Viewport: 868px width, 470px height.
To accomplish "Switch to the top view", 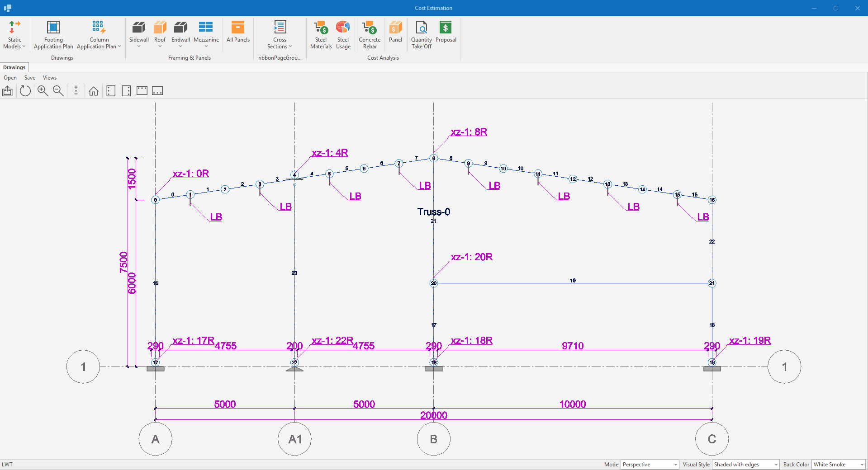I will pyautogui.click(x=142, y=91).
